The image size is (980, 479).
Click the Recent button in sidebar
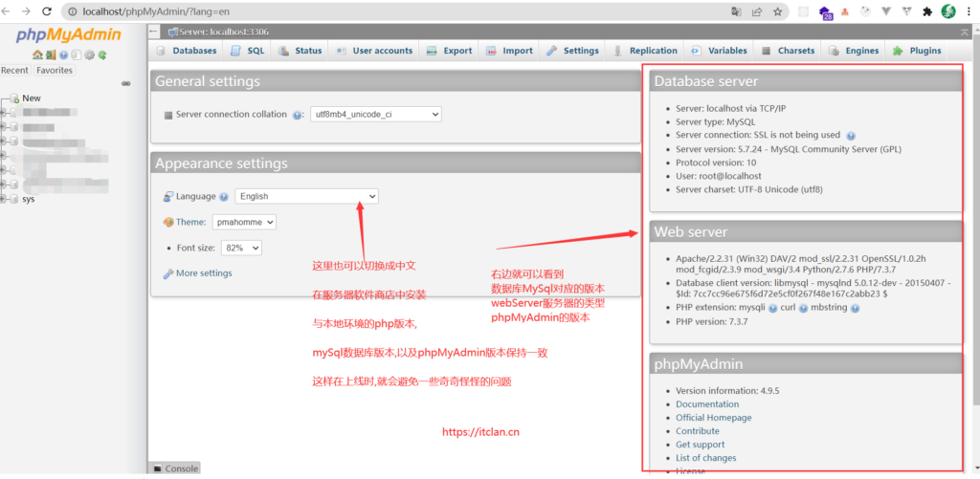(x=14, y=71)
